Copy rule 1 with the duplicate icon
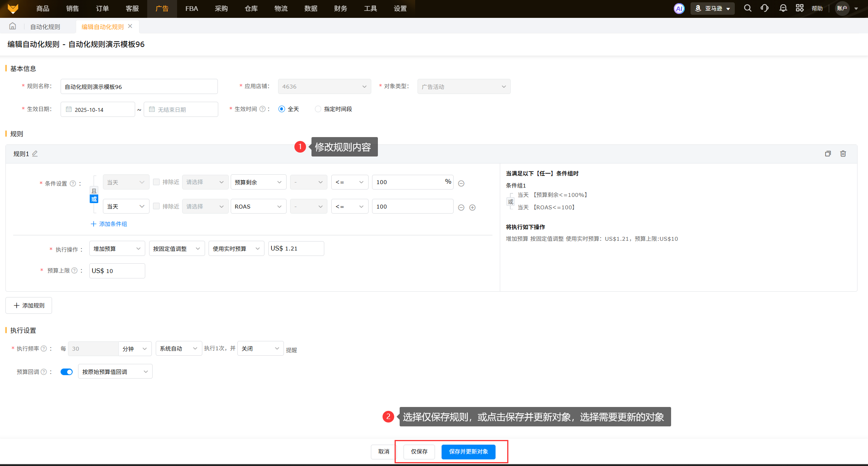 tap(828, 154)
